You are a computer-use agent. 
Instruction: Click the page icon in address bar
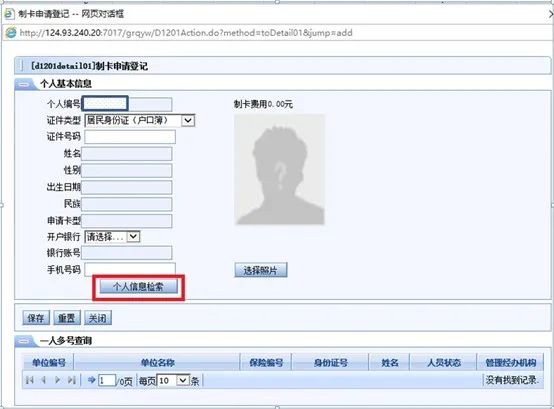(x=11, y=33)
